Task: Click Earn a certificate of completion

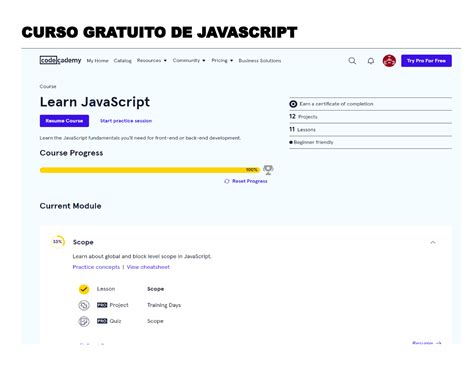Action: (x=336, y=104)
